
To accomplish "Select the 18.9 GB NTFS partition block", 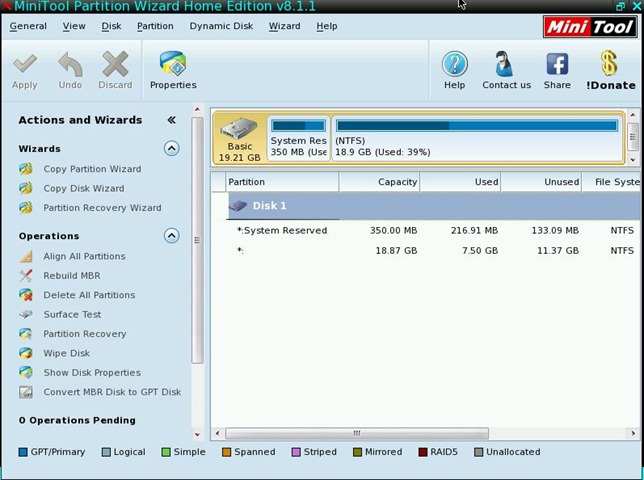I will pos(477,138).
